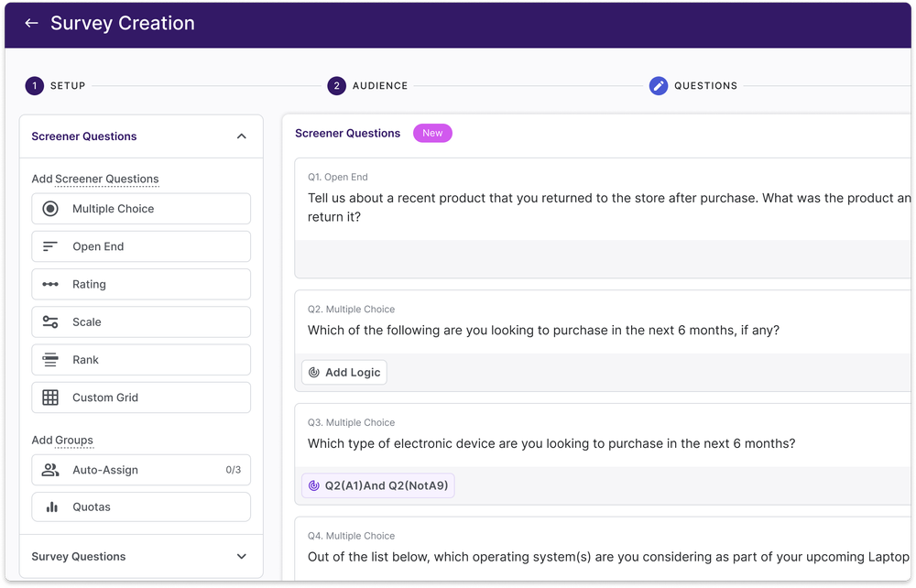Click the logic icon on Q3 condition

[313, 485]
